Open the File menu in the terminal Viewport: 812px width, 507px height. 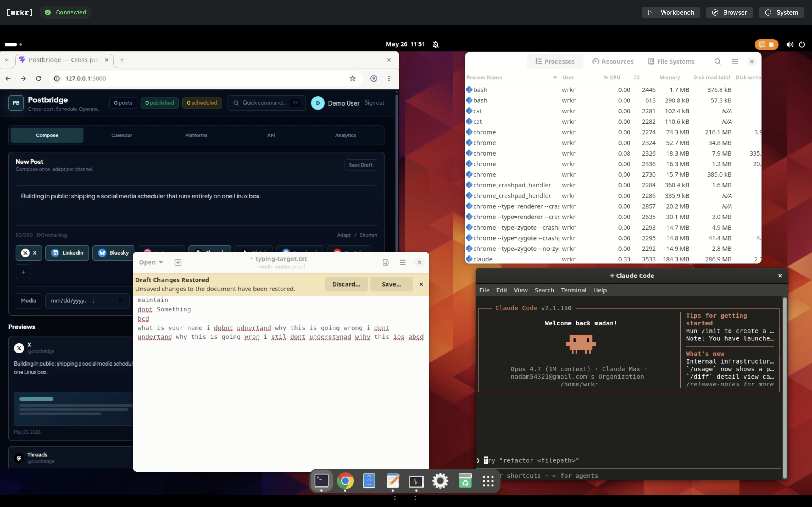[484, 290]
